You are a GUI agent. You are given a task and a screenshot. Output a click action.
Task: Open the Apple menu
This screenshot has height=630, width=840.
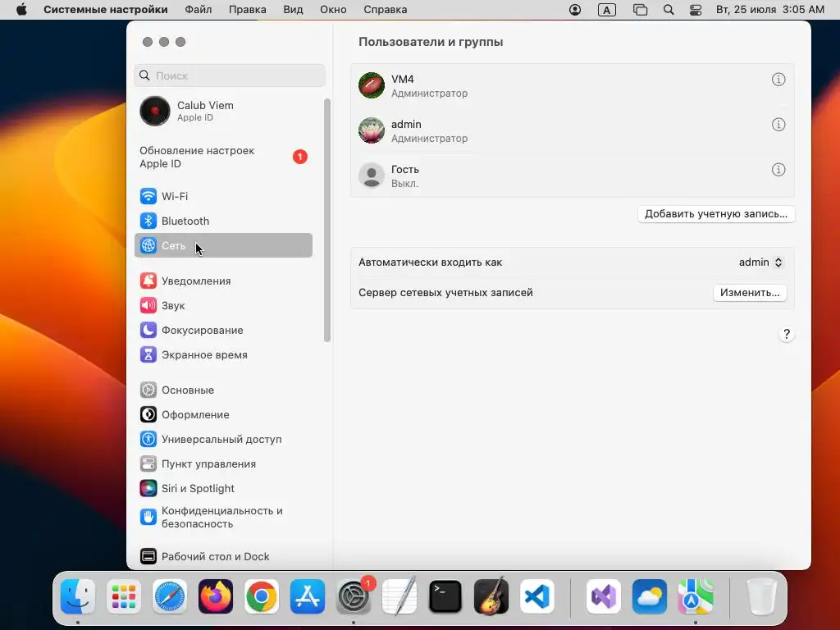[21, 10]
